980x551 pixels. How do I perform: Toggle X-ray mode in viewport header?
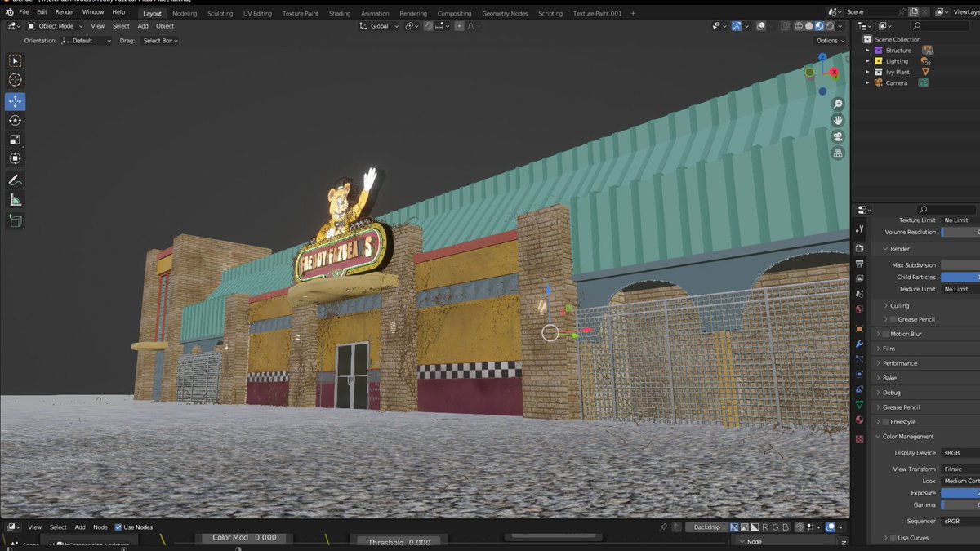point(785,26)
